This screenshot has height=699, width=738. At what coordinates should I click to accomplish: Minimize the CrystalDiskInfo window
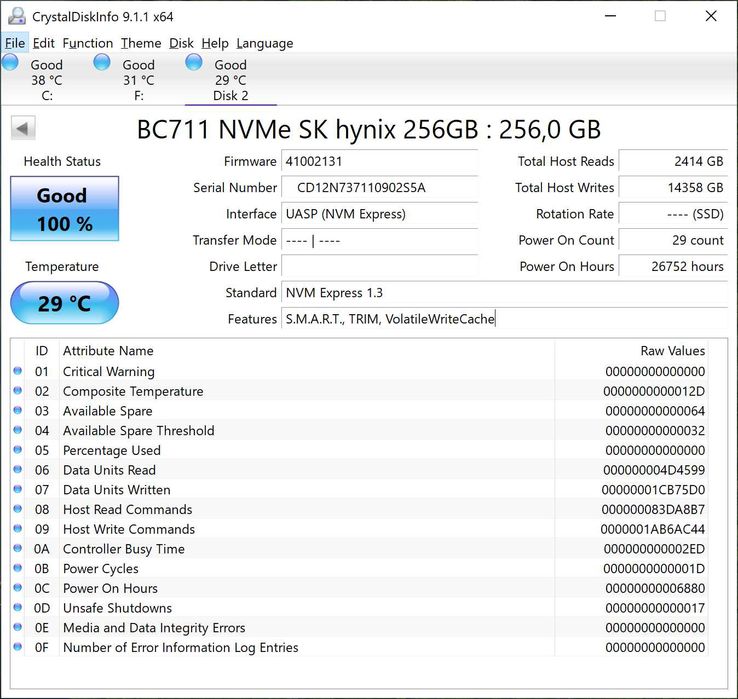pyautogui.click(x=610, y=16)
